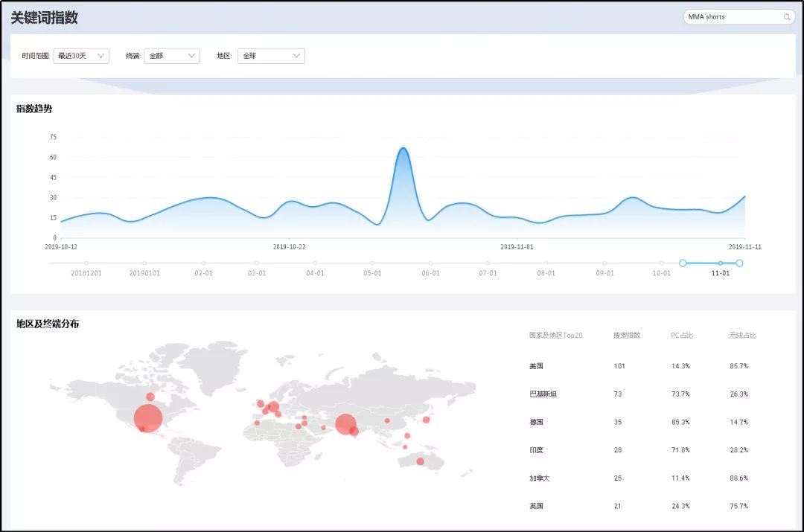
Task: Click the large bubble over Pakistan
Action: (345, 424)
